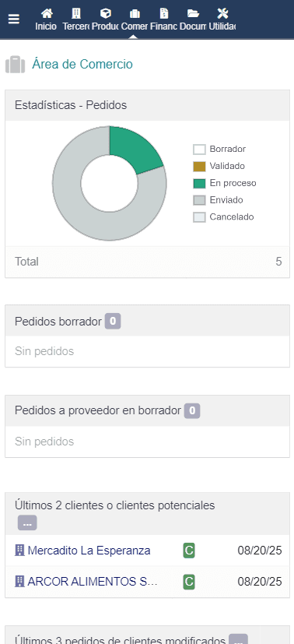Open Mercadito La Esperanza customer link
The width and height of the screenshot is (294, 644).
[89, 551]
